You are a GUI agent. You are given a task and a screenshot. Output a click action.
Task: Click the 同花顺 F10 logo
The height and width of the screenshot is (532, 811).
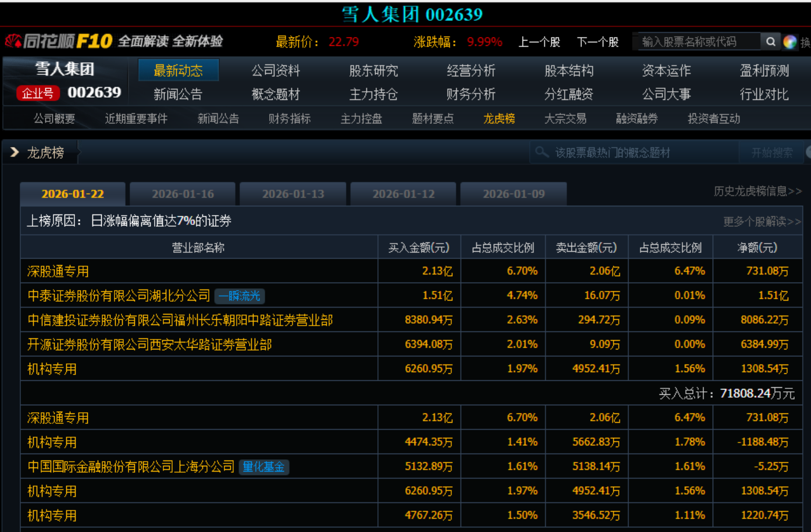[x=58, y=41]
